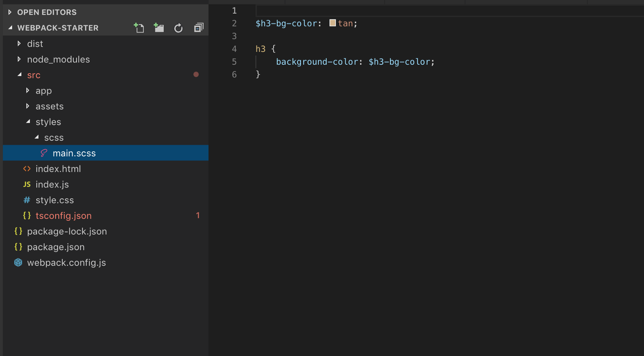
Task: Open the tan color picker swatch
Action: pyautogui.click(x=332, y=23)
